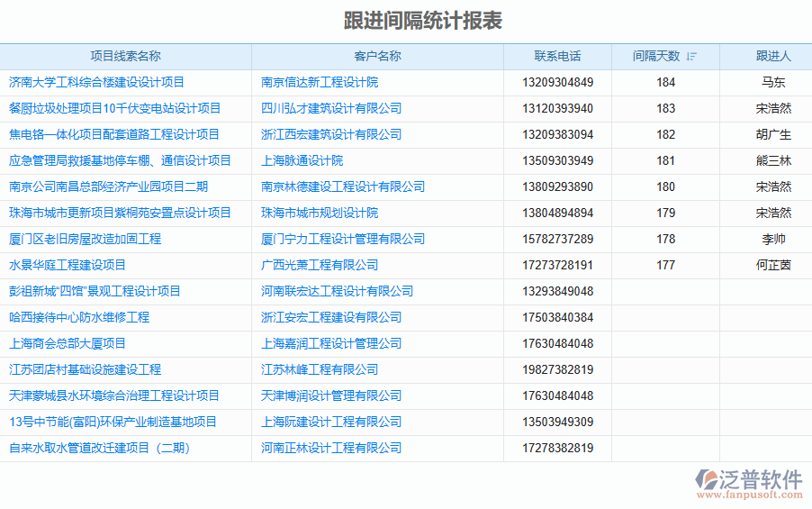Open 南京公司南昌总部经济产业园项目二期 link
This screenshot has width=812, height=509.
coord(108,186)
